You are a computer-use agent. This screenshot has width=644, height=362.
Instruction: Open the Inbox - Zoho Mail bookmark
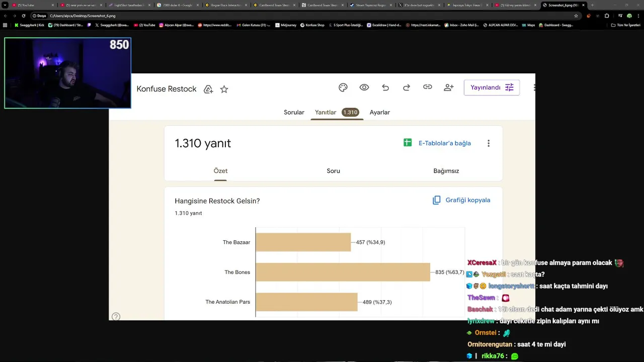click(x=461, y=25)
